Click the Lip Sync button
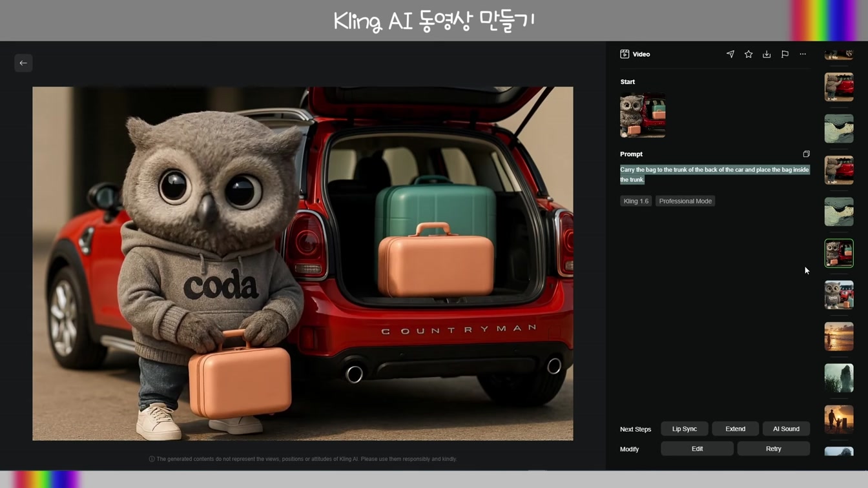 tap(685, 429)
